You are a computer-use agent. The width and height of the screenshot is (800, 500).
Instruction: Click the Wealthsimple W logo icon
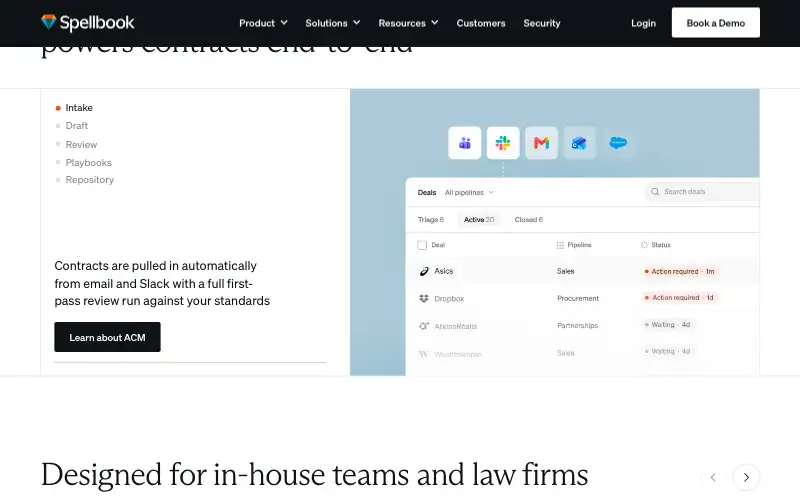click(423, 354)
